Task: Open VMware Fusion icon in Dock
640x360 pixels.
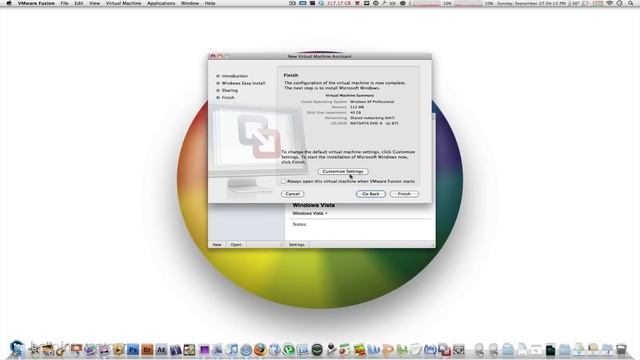Action: coord(444,350)
